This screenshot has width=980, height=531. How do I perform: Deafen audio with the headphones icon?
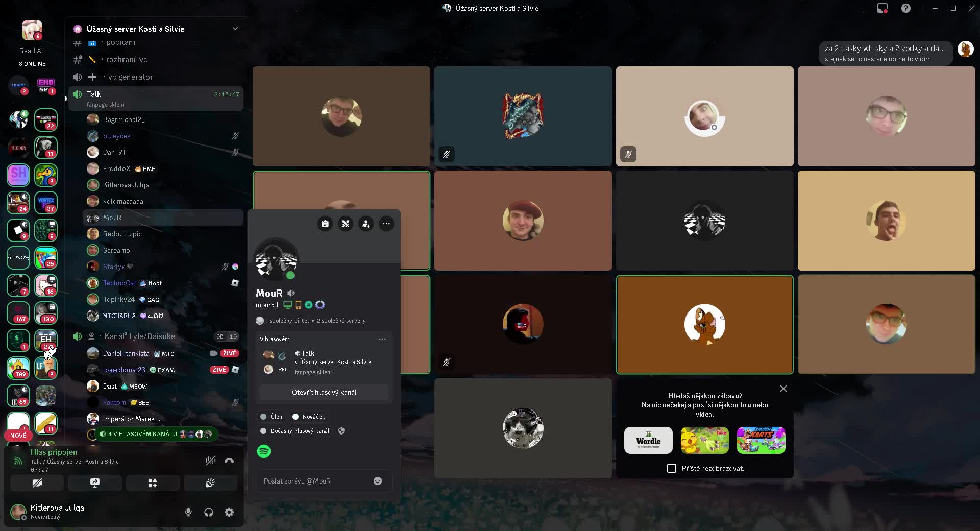(x=209, y=512)
